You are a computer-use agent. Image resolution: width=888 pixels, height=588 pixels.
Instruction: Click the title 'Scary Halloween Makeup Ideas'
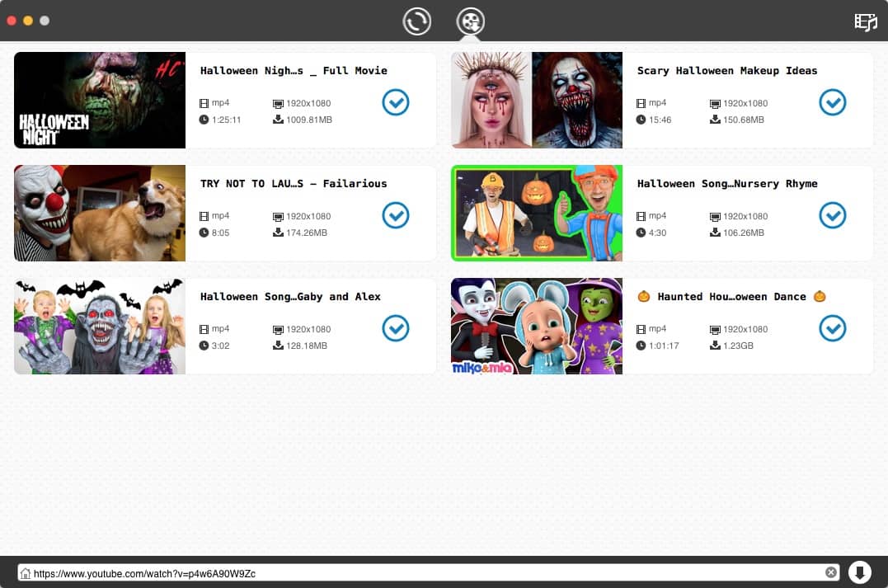tap(727, 71)
